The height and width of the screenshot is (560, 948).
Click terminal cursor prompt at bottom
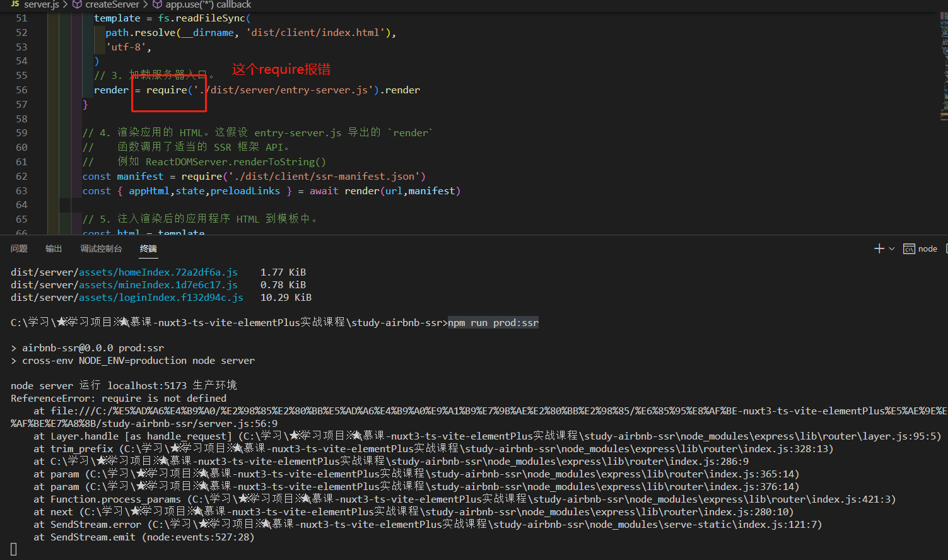point(14,549)
